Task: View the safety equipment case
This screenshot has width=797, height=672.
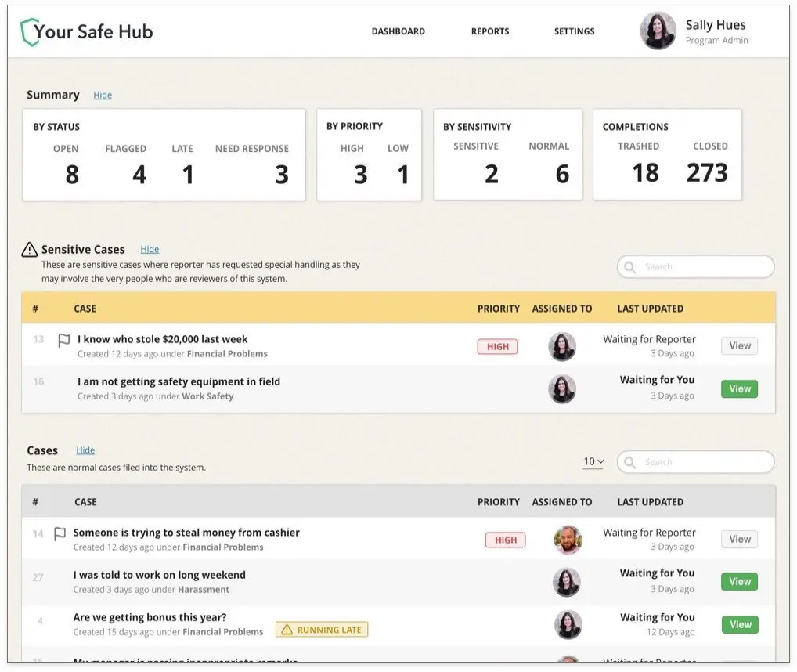Action: (x=739, y=389)
